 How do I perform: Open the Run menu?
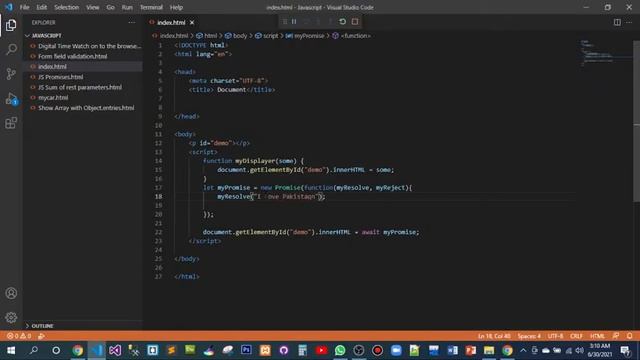(x=127, y=7)
